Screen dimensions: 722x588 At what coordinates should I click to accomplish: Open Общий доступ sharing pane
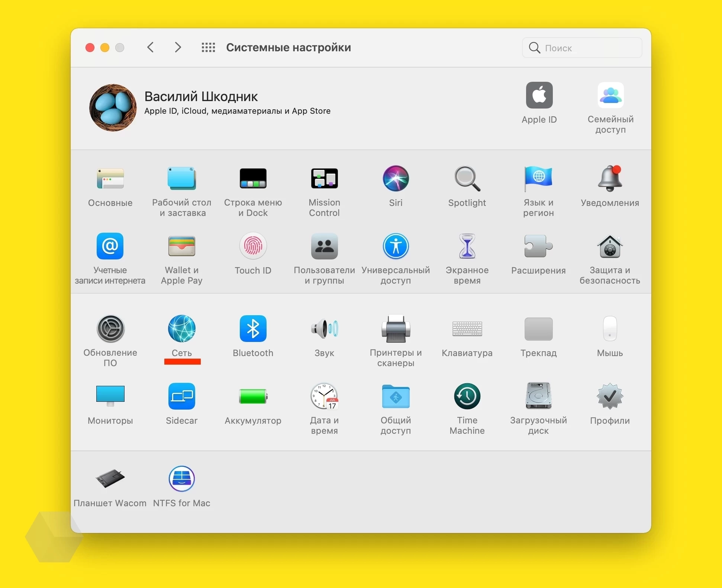[396, 396]
